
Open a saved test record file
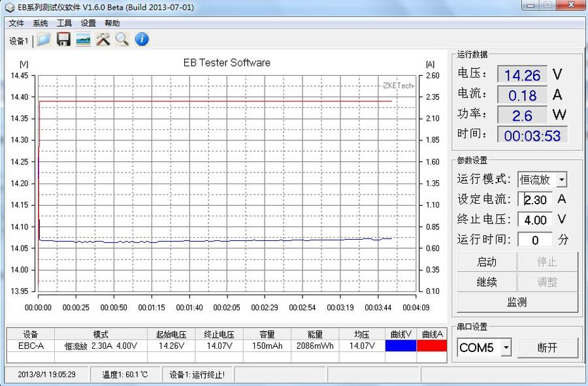pos(42,39)
